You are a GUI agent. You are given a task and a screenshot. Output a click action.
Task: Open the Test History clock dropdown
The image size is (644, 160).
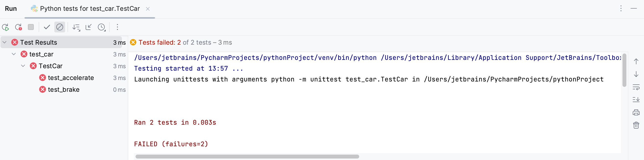(x=102, y=27)
